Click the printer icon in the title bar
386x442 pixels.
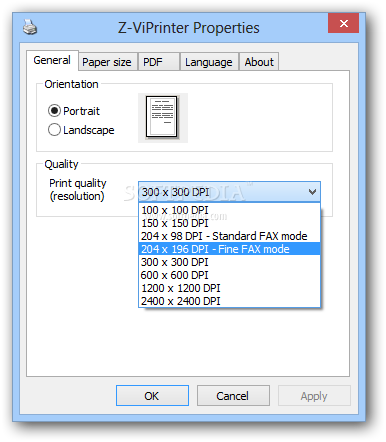pos(30,27)
